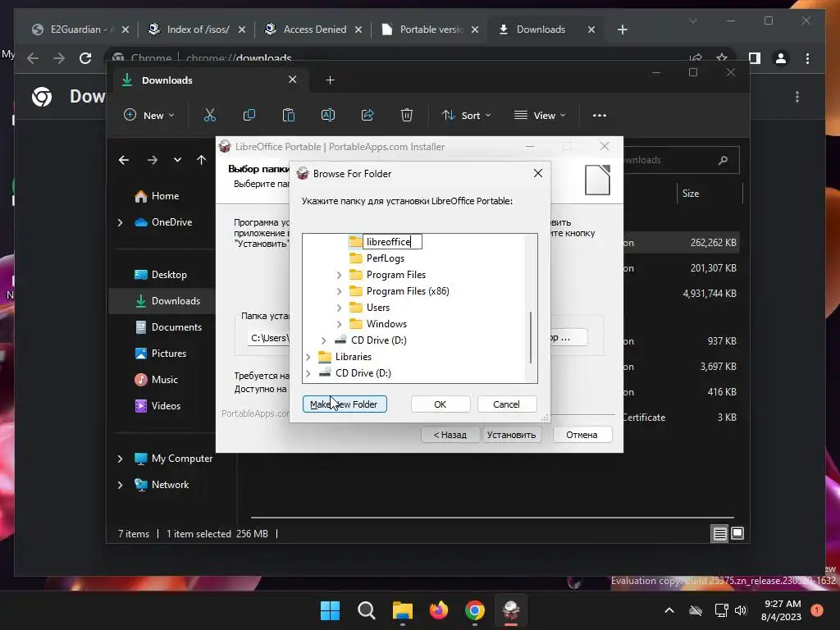This screenshot has width=840, height=630.
Task: Expand Libraries node in Browse tree
Action: click(x=308, y=357)
